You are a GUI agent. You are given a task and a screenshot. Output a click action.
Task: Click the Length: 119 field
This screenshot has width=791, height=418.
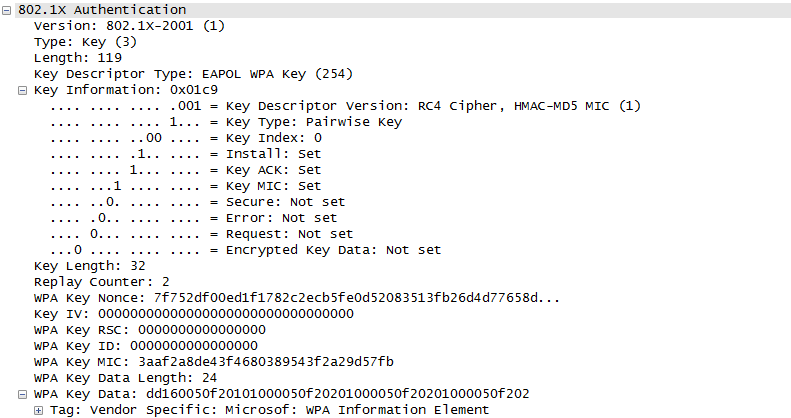click(76, 57)
